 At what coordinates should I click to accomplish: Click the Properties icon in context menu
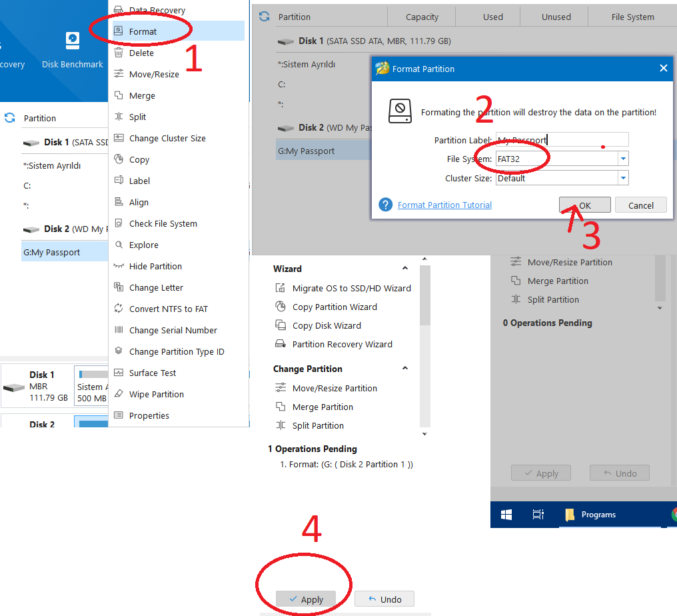point(119,415)
